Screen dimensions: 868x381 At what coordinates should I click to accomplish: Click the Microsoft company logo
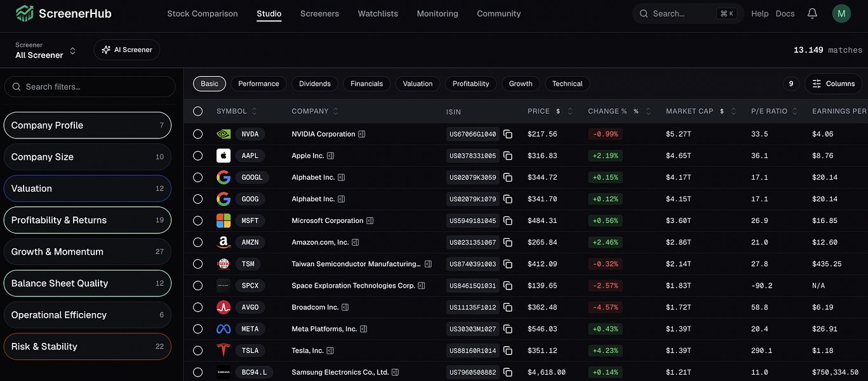tap(224, 220)
